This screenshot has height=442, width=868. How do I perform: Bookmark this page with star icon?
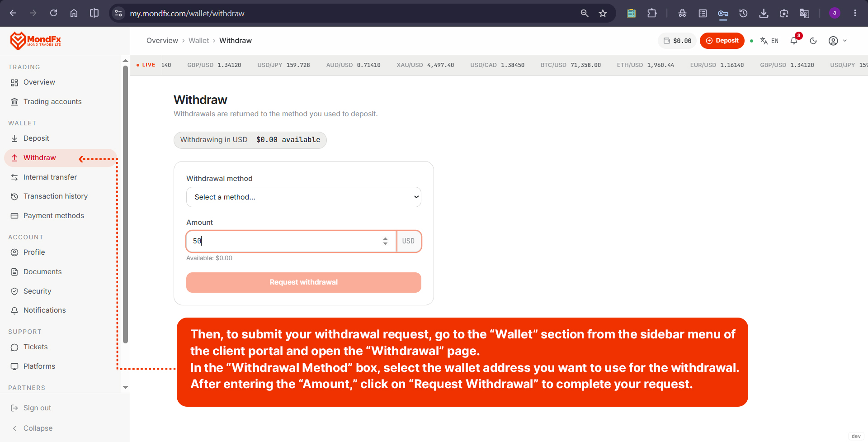coord(603,14)
